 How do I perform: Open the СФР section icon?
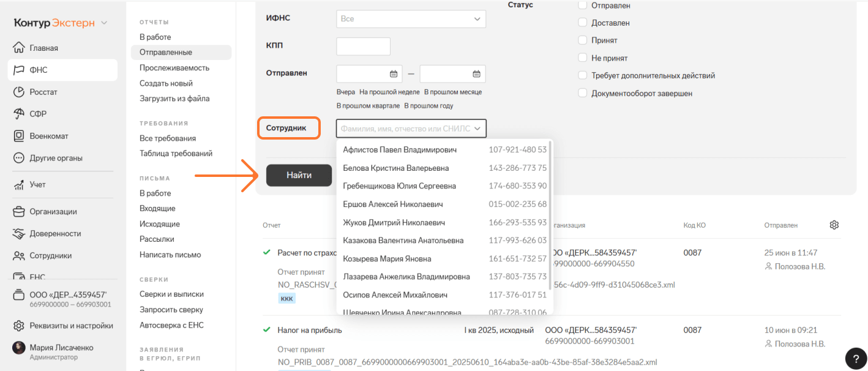(x=19, y=114)
